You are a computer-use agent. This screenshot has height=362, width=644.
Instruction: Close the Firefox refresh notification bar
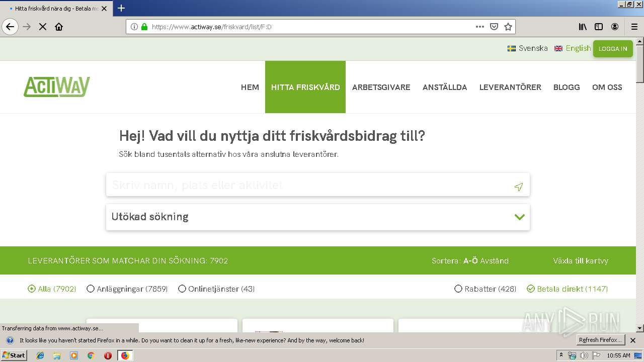[x=633, y=340]
